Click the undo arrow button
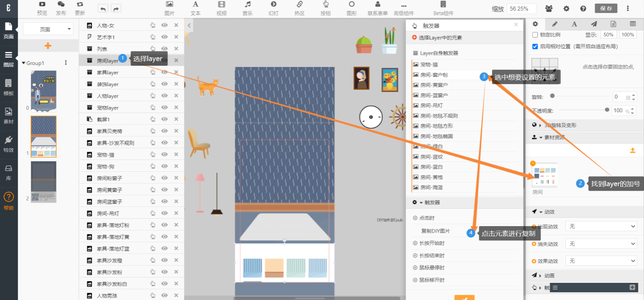Screen dimensions: 644x300 point(103,9)
